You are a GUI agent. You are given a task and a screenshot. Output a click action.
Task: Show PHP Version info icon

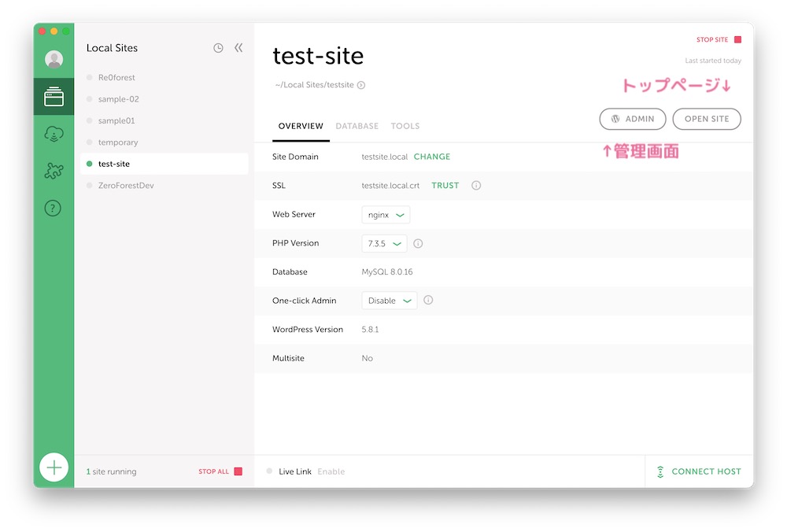point(418,243)
